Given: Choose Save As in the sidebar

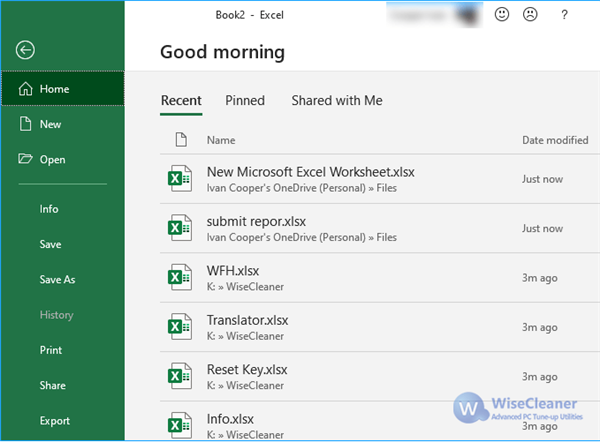Looking at the screenshot, I should pos(57,280).
